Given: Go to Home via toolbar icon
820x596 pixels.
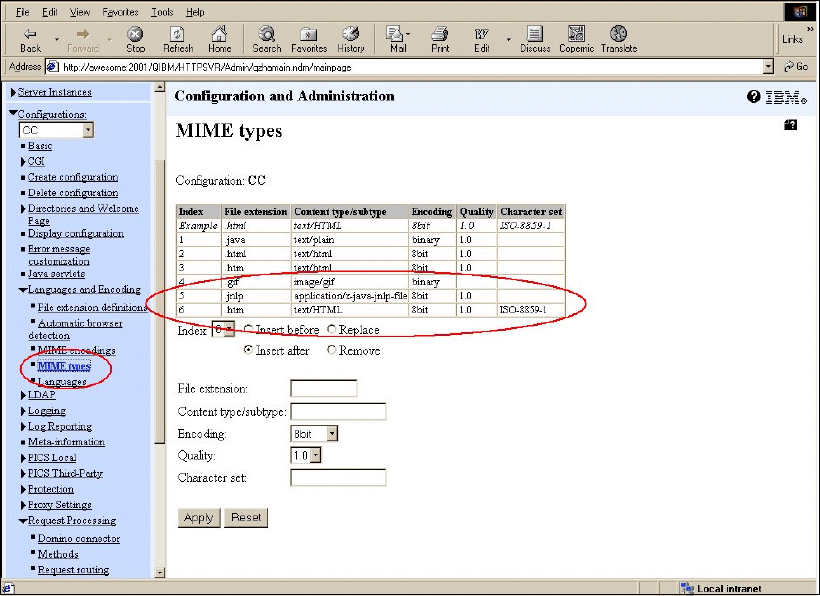Looking at the screenshot, I should point(219,36).
